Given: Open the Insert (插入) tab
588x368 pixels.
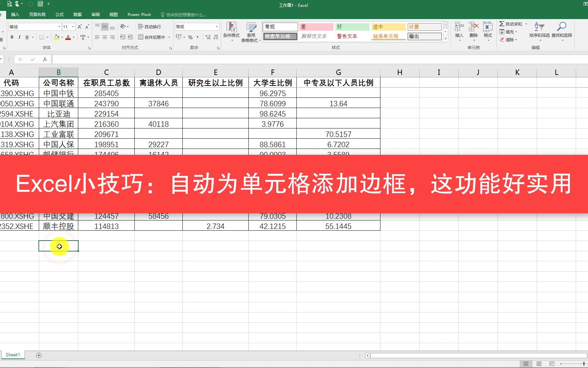Looking at the screenshot, I should pos(15,15).
